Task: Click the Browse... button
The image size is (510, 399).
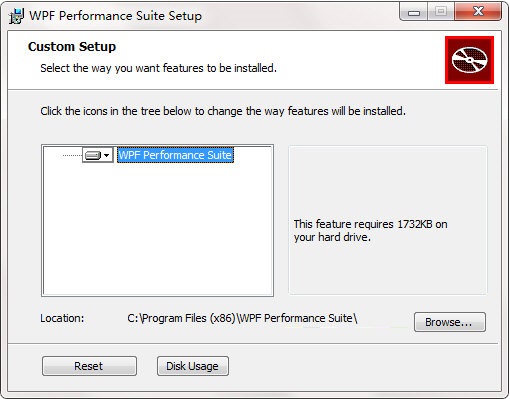Action: click(450, 322)
